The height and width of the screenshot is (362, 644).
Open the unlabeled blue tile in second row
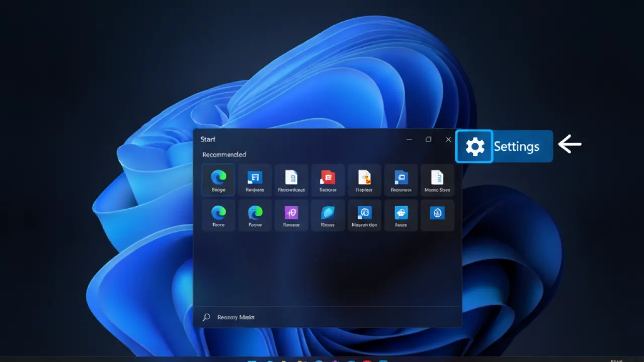[437, 215]
